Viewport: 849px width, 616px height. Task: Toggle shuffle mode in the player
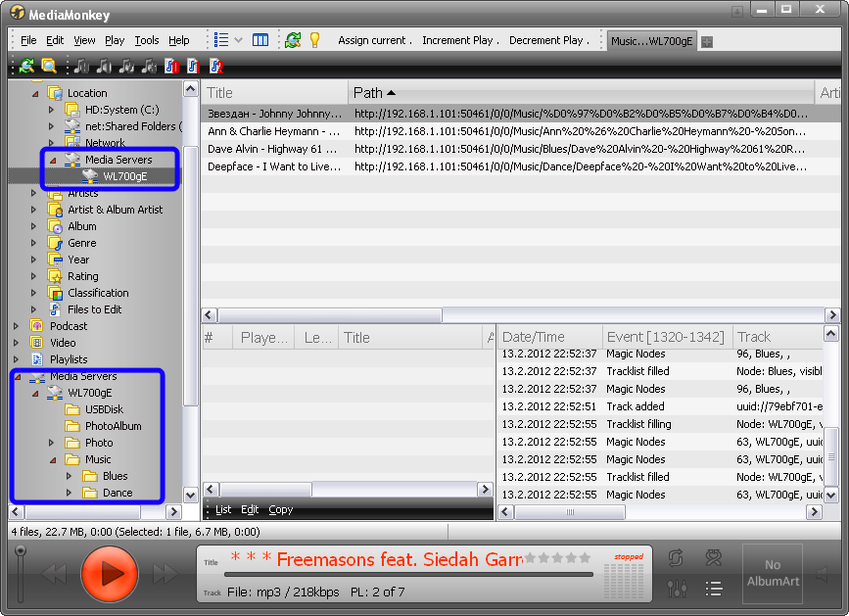point(714,558)
